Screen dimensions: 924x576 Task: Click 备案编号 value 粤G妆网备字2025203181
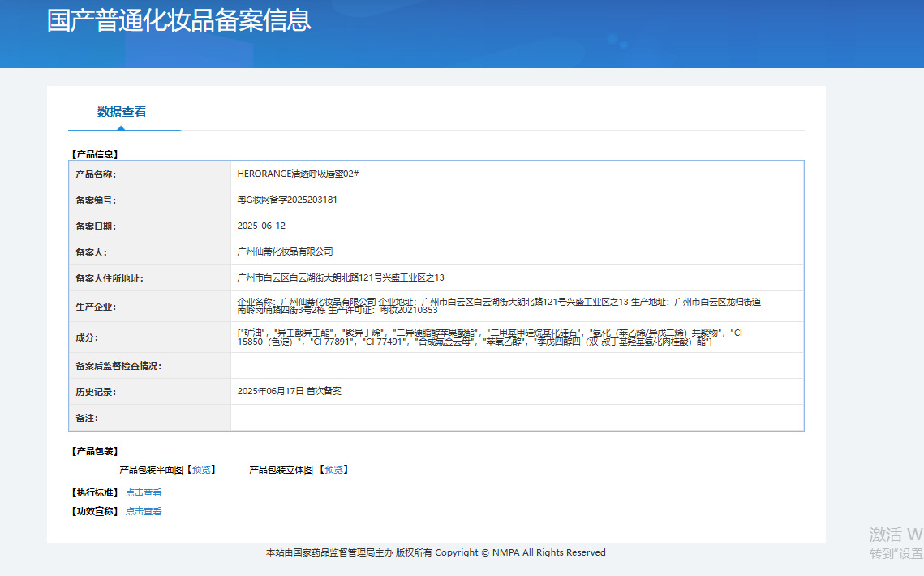(287, 200)
